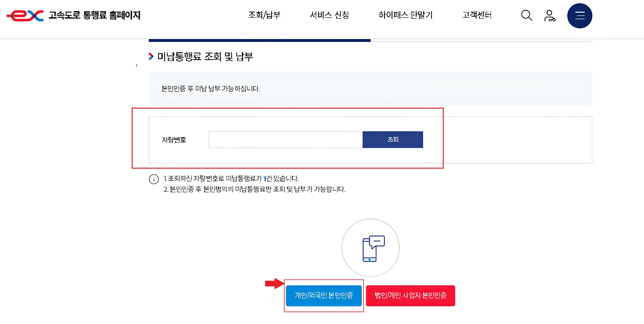
Task: Click the highlighted 1건 unpaid count
Action: point(267,179)
